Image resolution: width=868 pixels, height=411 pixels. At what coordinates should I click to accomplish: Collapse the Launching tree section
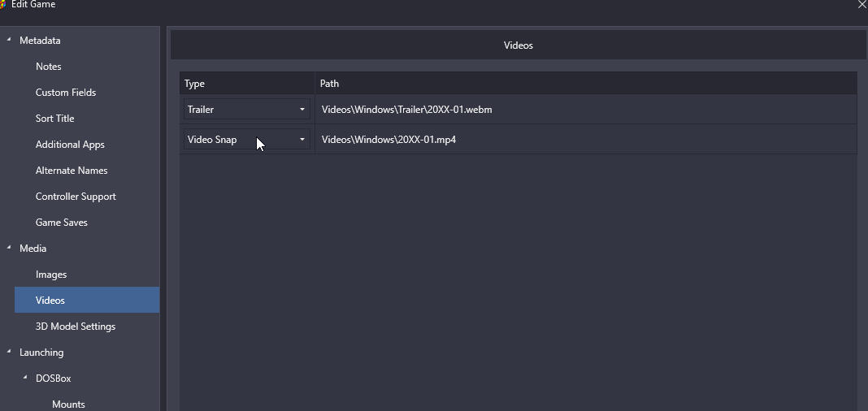[x=10, y=353]
